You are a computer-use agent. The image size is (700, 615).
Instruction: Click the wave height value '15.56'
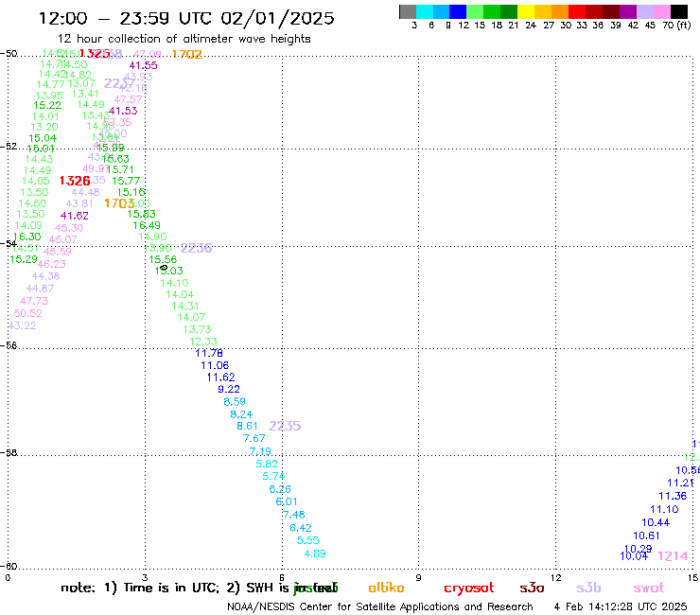pyautogui.click(x=163, y=259)
